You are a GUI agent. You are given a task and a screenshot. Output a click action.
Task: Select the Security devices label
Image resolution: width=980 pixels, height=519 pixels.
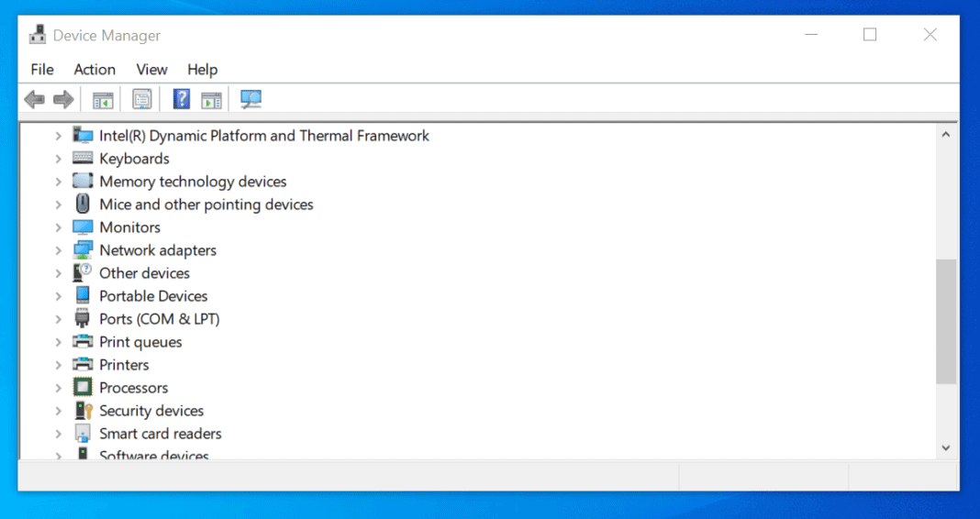click(x=151, y=410)
